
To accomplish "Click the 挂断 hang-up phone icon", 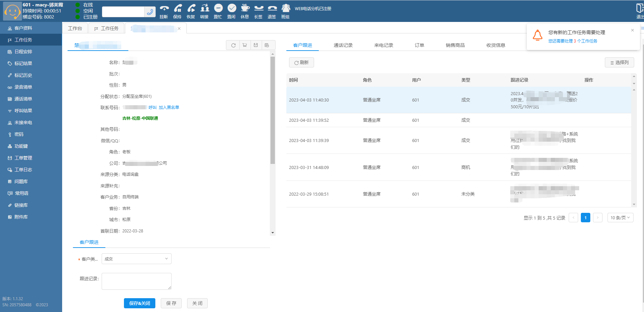I will 164,8.
